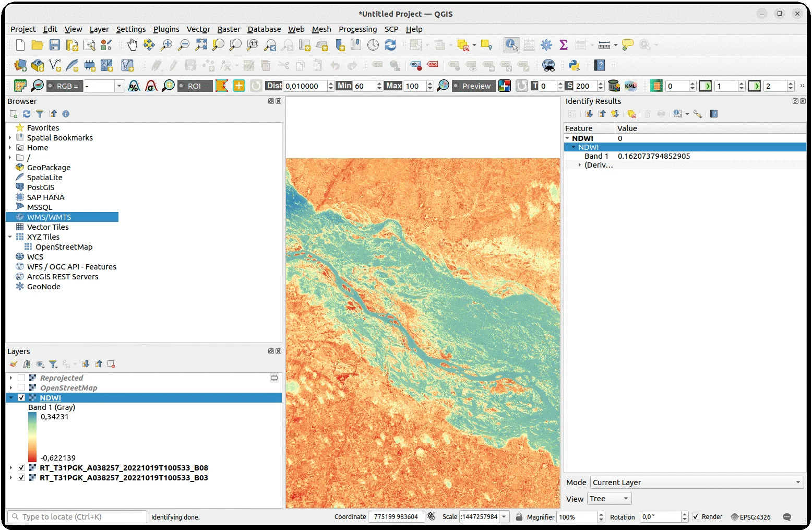Show statistical summary
Viewport: 812px width, 530px height.
coord(564,45)
